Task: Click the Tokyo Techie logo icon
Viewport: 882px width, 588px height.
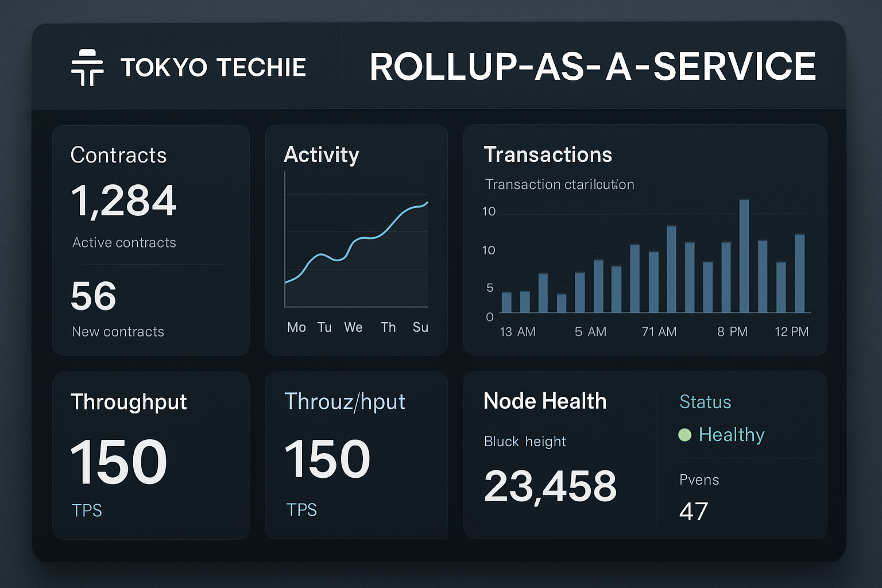Action: tap(87, 67)
